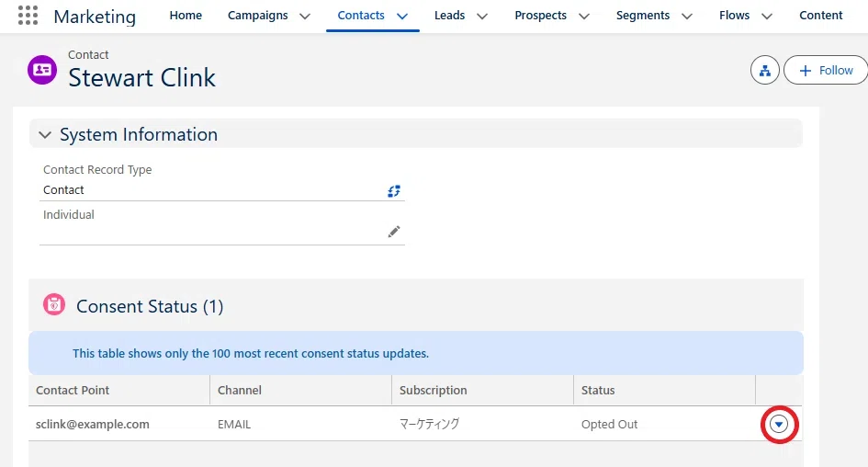The image size is (868, 467).
Task: Open the Content tab
Action: (820, 16)
